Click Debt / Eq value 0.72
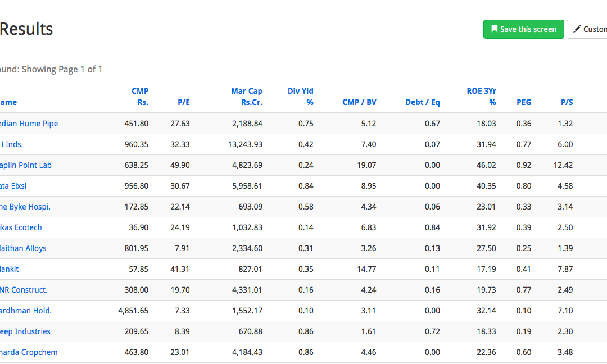This screenshot has width=607, height=364. click(x=432, y=331)
